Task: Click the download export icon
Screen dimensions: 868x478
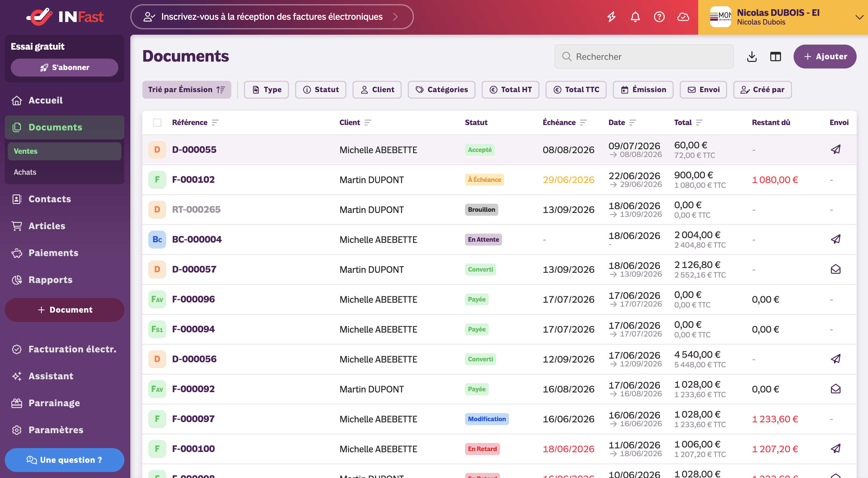Action: [x=752, y=56]
